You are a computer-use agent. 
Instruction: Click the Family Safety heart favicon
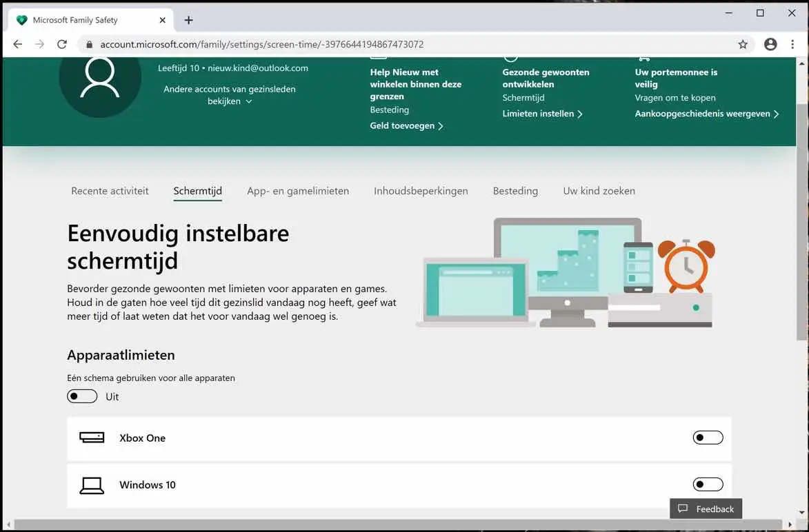(21, 20)
